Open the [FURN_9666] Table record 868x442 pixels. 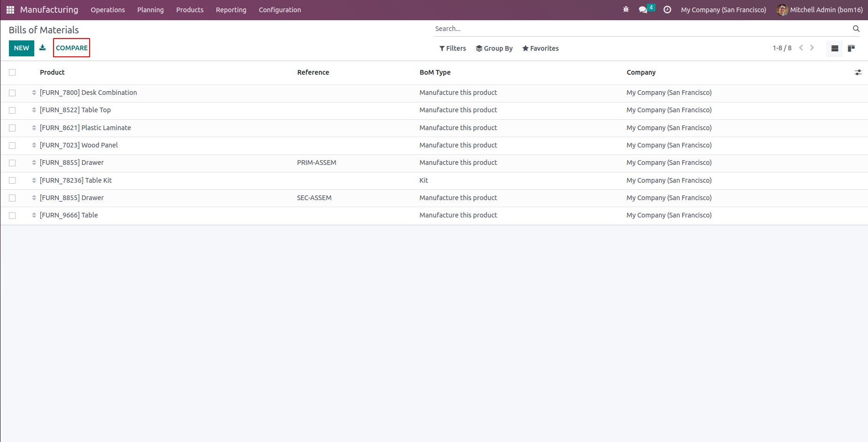(69, 215)
